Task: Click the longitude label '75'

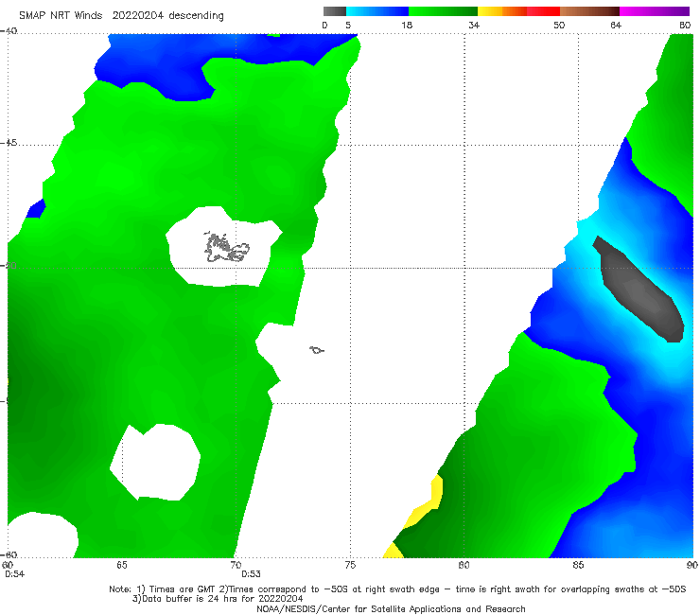Action: [350, 565]
